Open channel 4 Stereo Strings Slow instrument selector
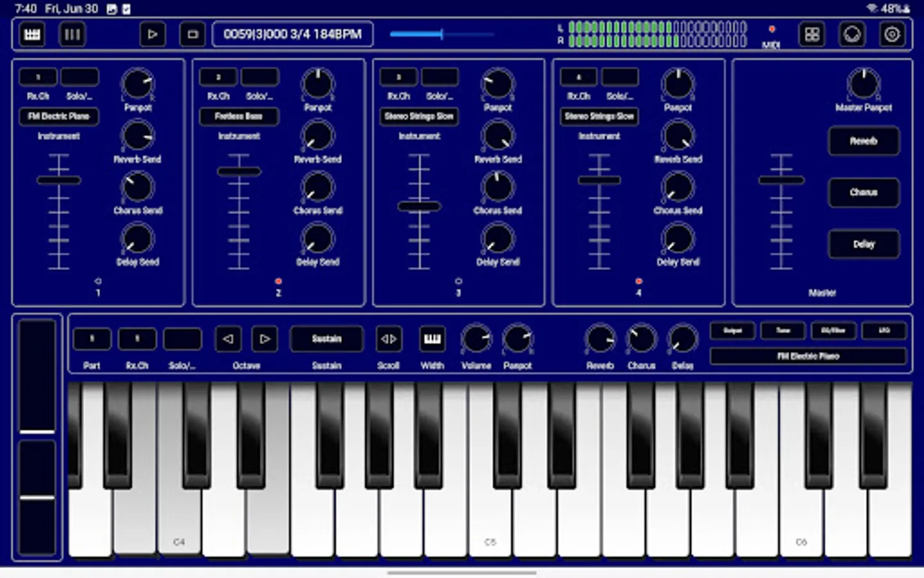Image resolution: width=924 pixels, height=578 pixels. [599, 116]
